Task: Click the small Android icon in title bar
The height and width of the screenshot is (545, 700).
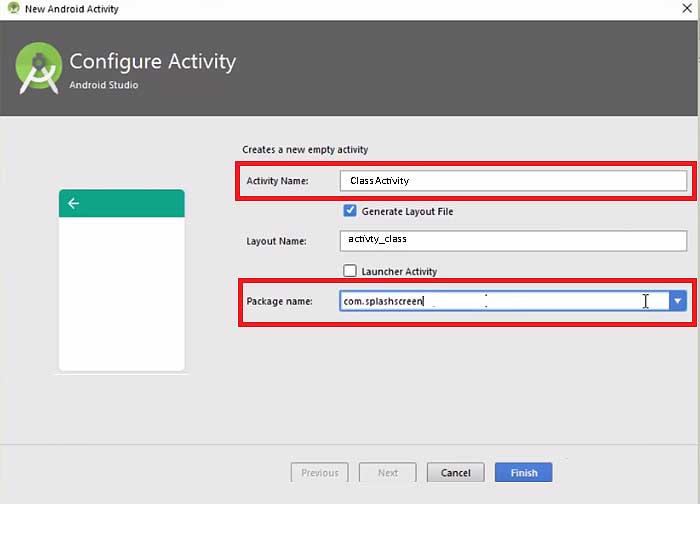Action: point(14,8)
